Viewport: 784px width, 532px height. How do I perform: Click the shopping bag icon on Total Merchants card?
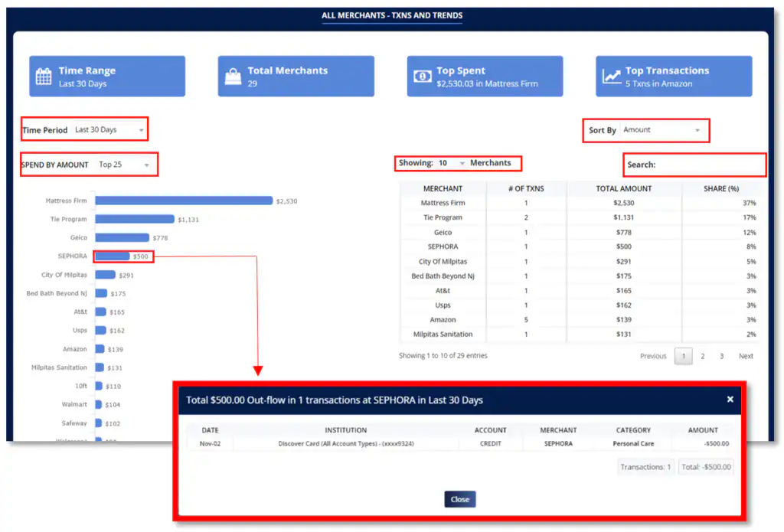pos(231,76)
